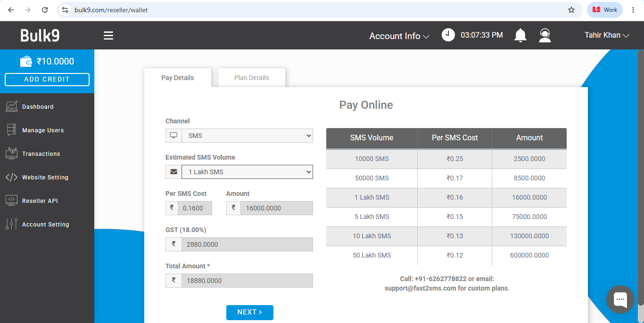Screen dimensions: 644x323
Task: Click the browser address bar URL
Action: coord(111,10)
